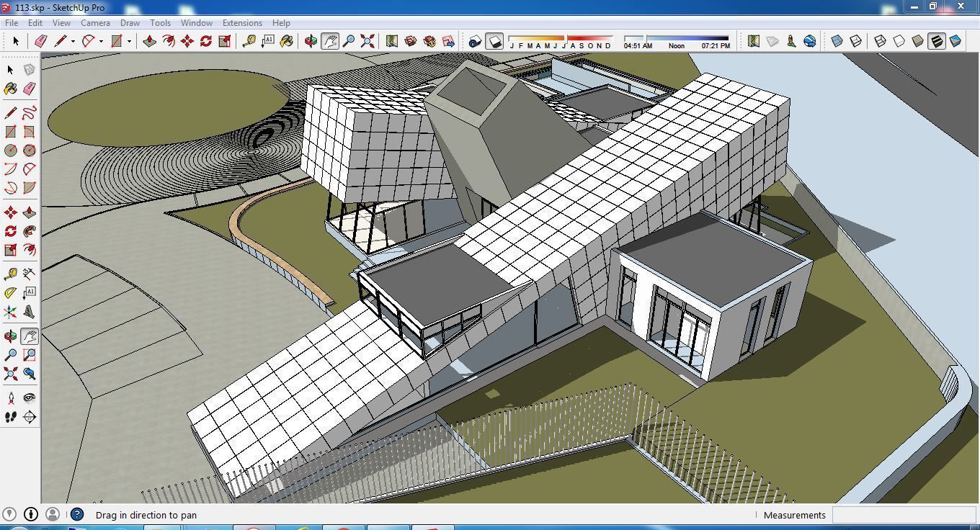Pick the Freehand drawing tool

(30, 113)
